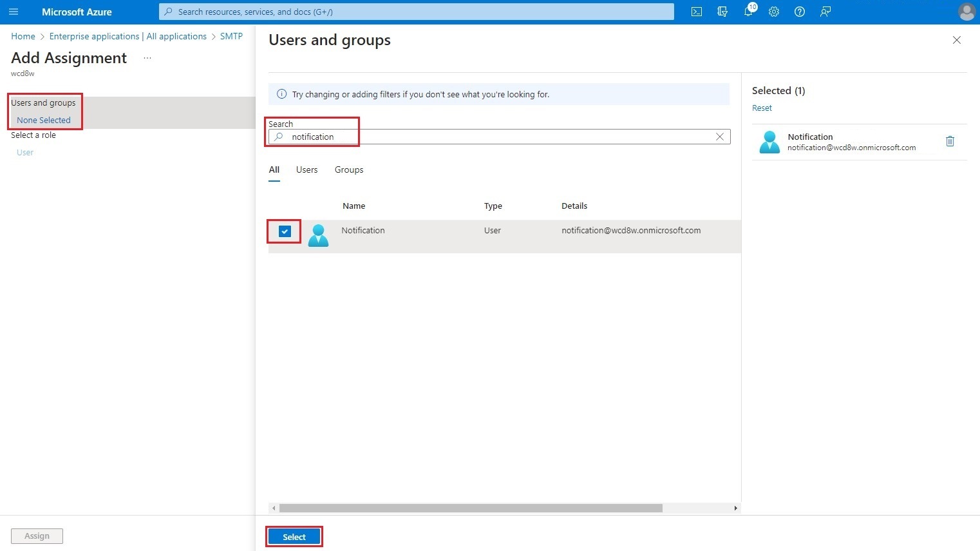Image resolution: width=980 pixels, height=551 pixels.
Task: Remove Notification user with trash icon
Action: (x=950, y=141)
